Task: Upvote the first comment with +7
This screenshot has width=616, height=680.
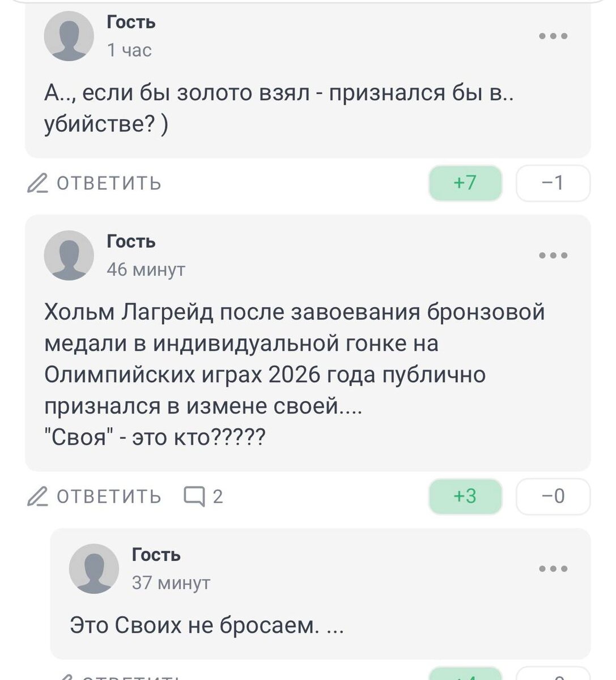Action: 465,182
